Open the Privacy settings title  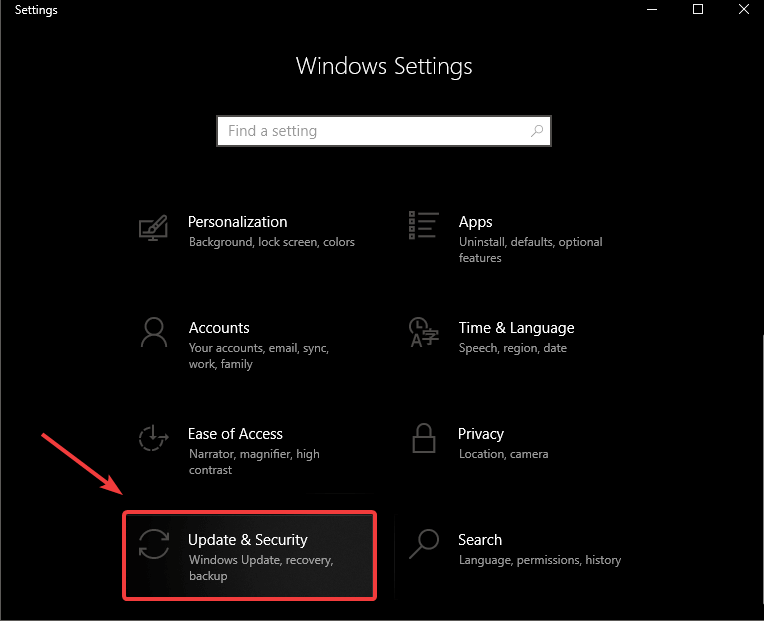(x=480, y=434)
